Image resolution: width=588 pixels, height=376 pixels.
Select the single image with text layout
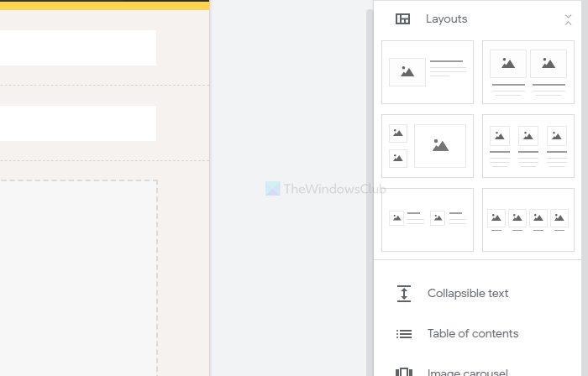coord(428,72)
